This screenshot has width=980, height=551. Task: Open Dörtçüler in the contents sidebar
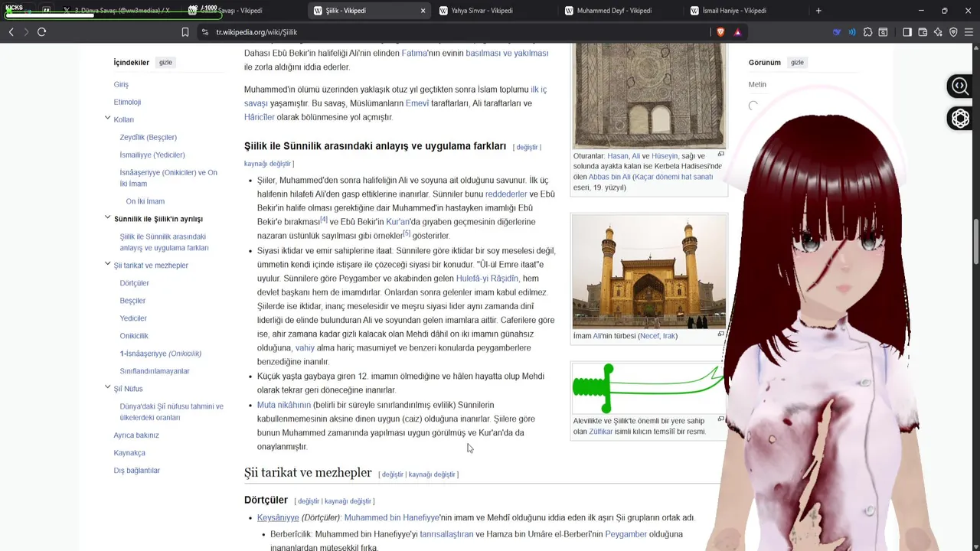[x=135, y=283]
